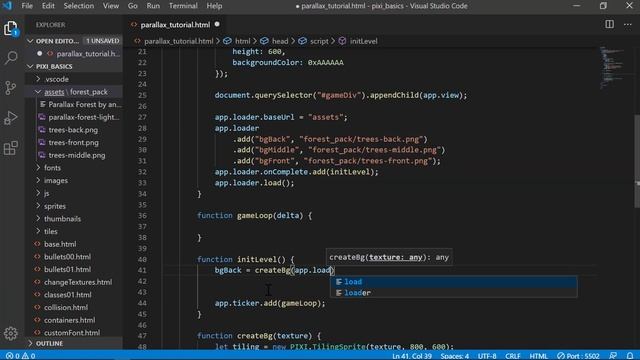640x360 pixels.
Task: Open the Selection menu
Action: pos(78,6)
